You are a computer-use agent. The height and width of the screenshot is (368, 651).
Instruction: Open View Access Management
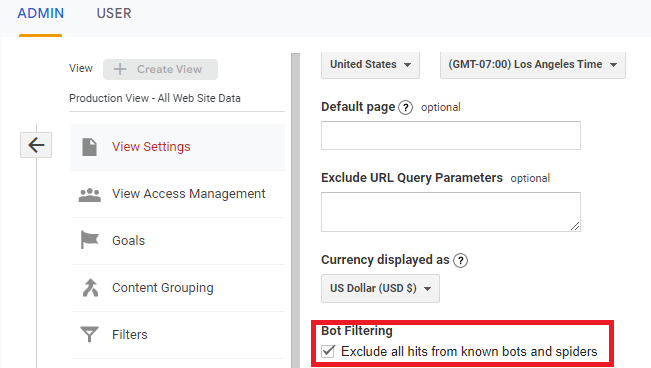(x=178, y=194)
